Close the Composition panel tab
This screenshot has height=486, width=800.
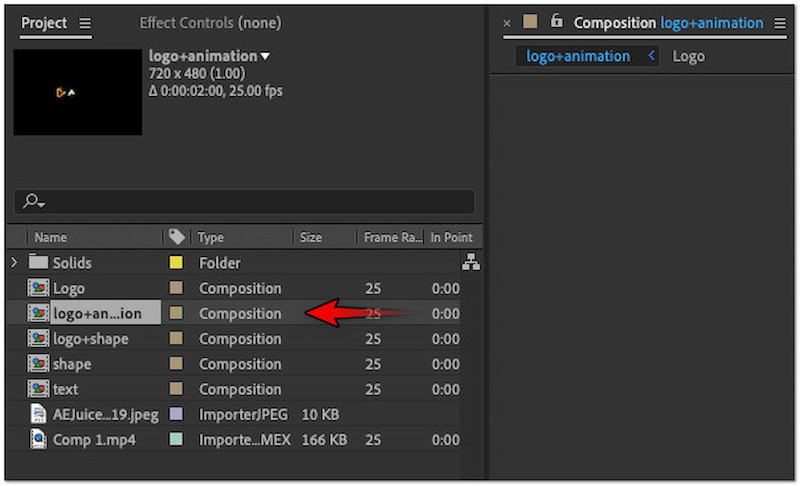(x=507, y=22)
